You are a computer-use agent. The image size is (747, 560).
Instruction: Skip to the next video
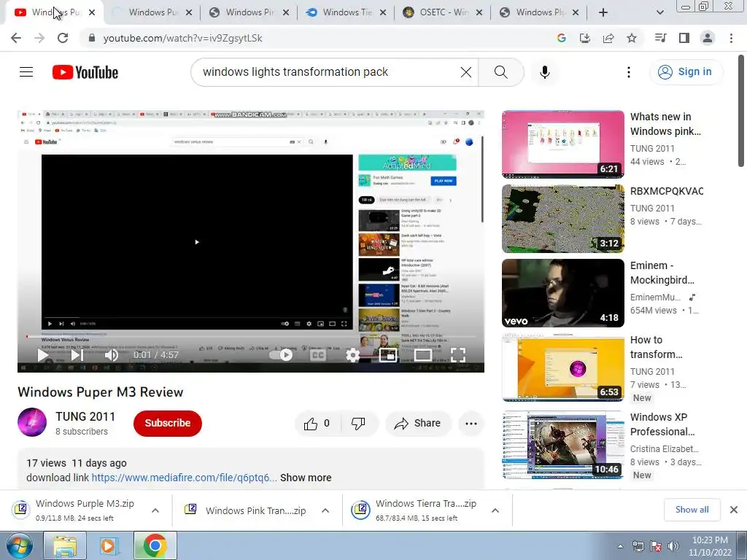pyautogui.click(x=77, y=355)
